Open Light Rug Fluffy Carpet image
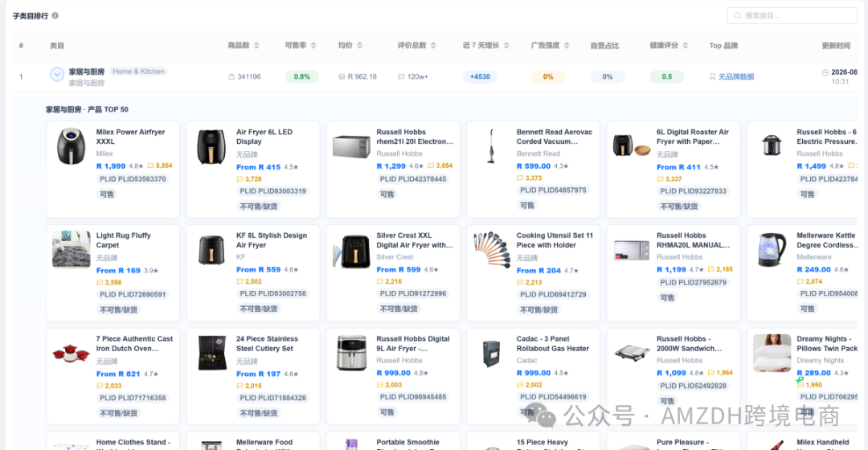 72,250
